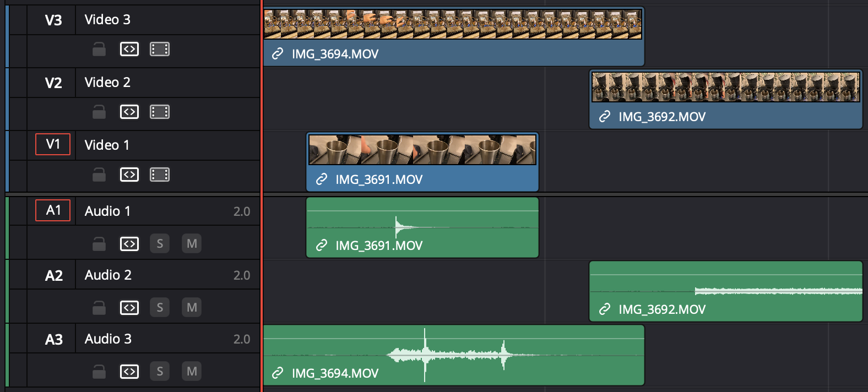
Task: Disable Video 2 track with filmstrip icon
Action: [x=160, y=112]
